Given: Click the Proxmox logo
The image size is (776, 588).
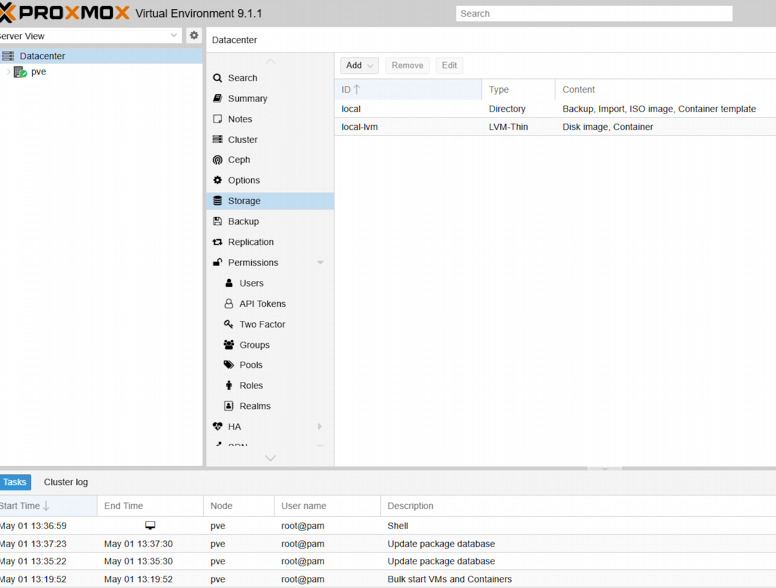Looking at the screenshot, I should [64, 13].
